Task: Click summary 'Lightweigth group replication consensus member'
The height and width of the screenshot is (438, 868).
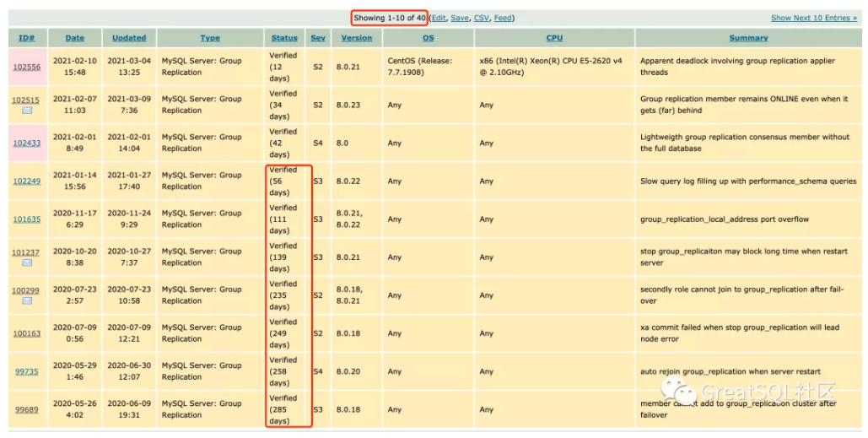Action: (x=745, y=143)
